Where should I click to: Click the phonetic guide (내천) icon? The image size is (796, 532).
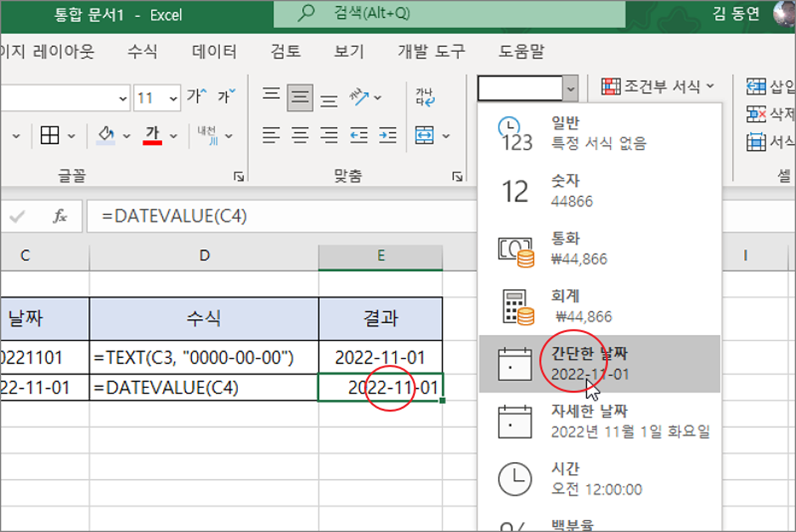point(207,136)
